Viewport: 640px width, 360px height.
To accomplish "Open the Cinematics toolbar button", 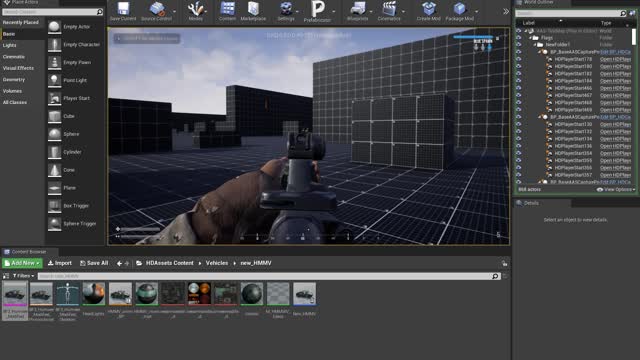I will click(389, 11).
